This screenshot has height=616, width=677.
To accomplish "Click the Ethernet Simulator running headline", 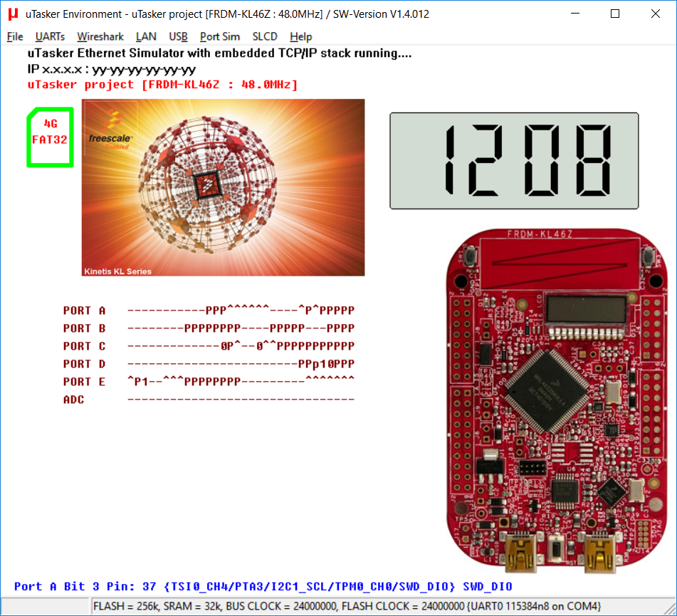I will [x=219, y=53].
